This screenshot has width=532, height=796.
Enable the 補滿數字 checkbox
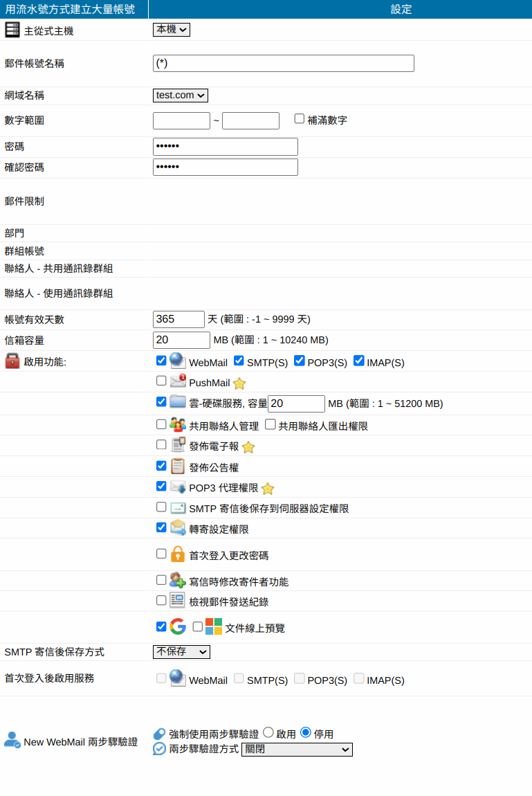tap(300, 119)
